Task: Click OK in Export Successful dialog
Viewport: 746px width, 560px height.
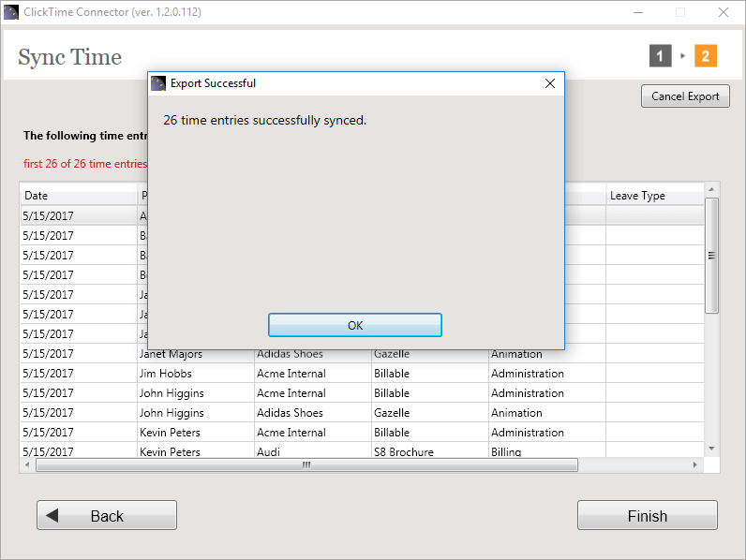Action: (x=355, y=325)
